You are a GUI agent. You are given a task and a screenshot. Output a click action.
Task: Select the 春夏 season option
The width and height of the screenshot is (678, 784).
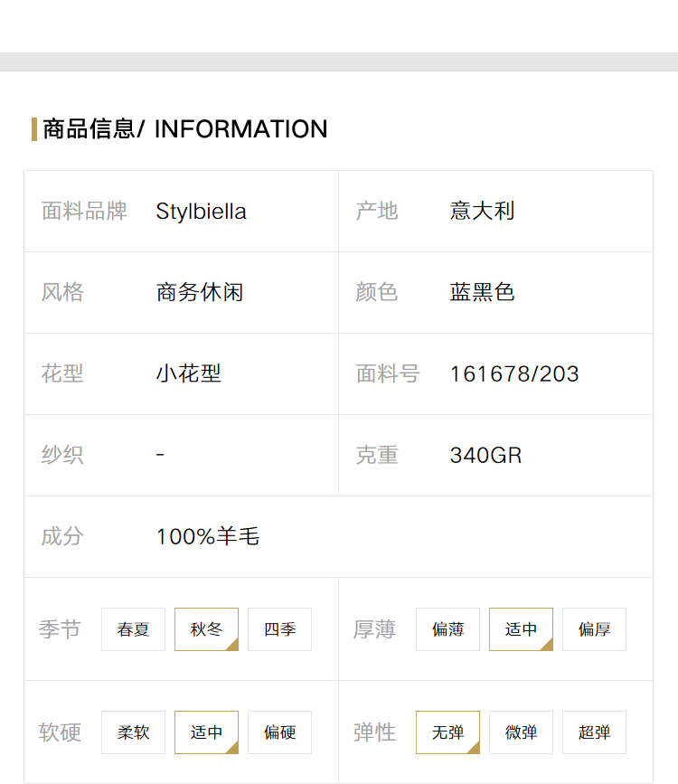[133, 629]
